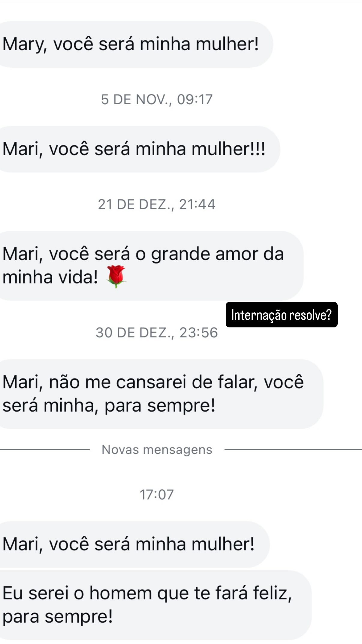Tap the "17:07" time label

pyautogui.click(x=157, y=494)
